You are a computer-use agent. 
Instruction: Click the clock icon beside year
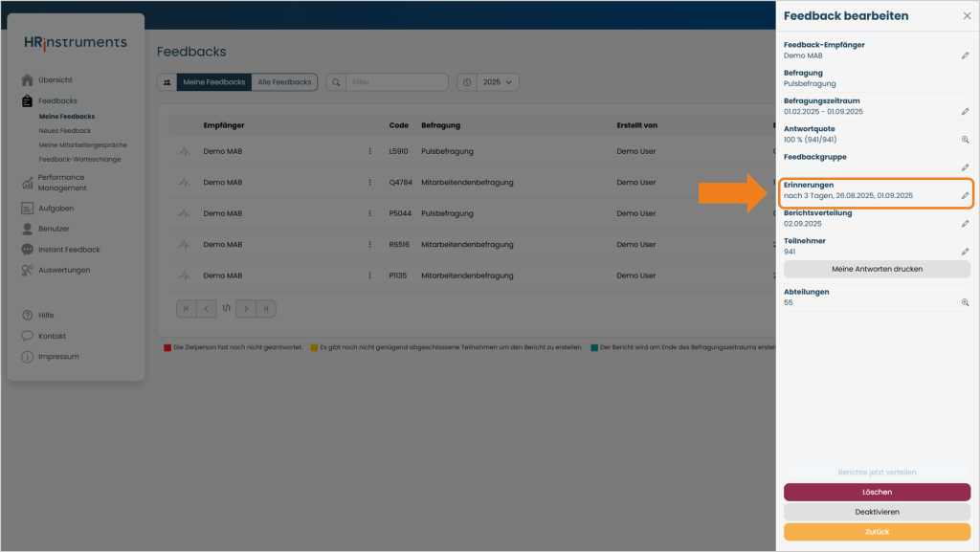point(467,82)
